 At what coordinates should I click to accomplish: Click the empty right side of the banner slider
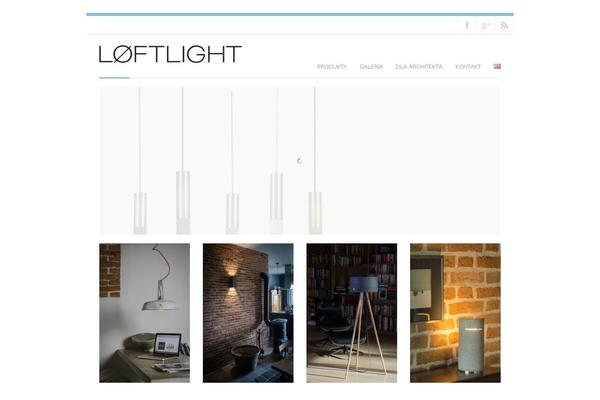point(411,160)
